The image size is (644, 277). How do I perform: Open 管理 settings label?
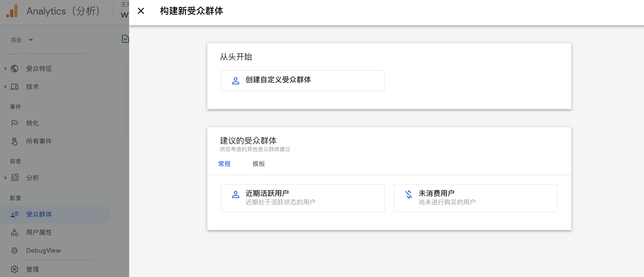click(x=33, y=269)
